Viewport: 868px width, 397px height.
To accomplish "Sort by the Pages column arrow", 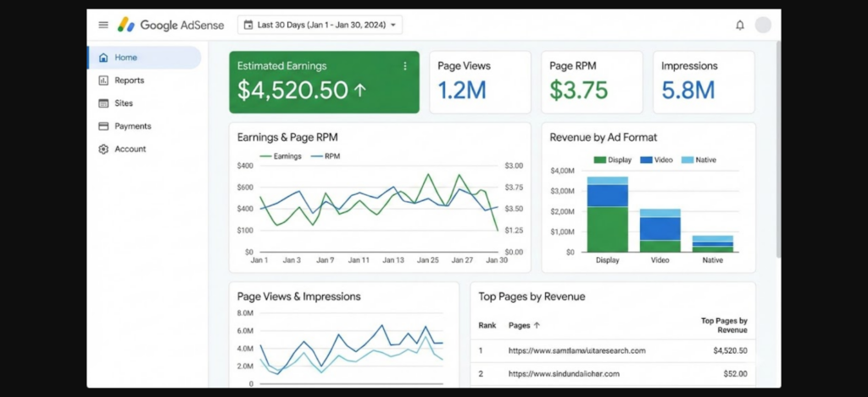I will 537,326.
